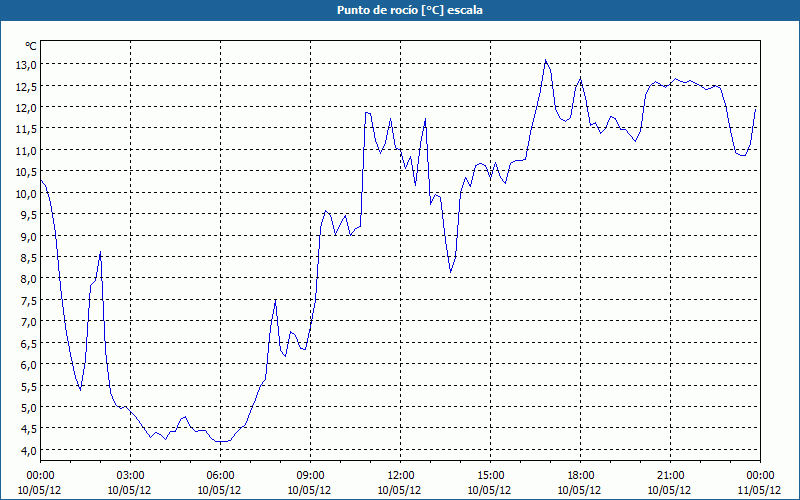Click the 6,0 y-axis label
800x500 pixels.
pyautogui.click(x=30, y=364)
